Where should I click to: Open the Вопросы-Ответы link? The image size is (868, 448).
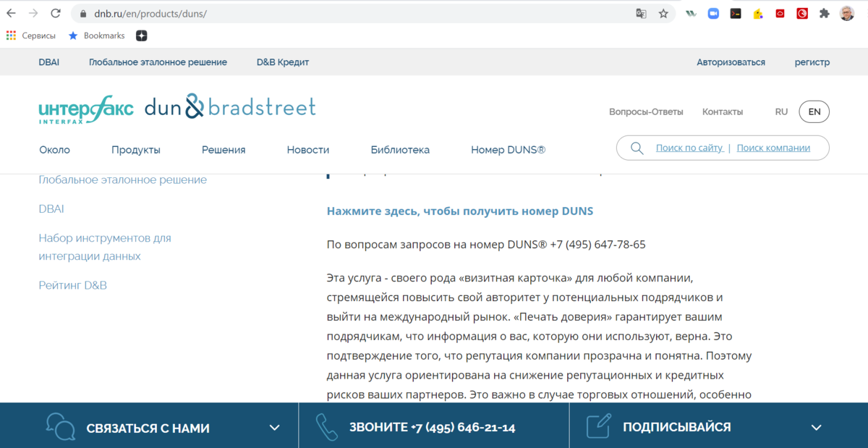pos(646,112)
